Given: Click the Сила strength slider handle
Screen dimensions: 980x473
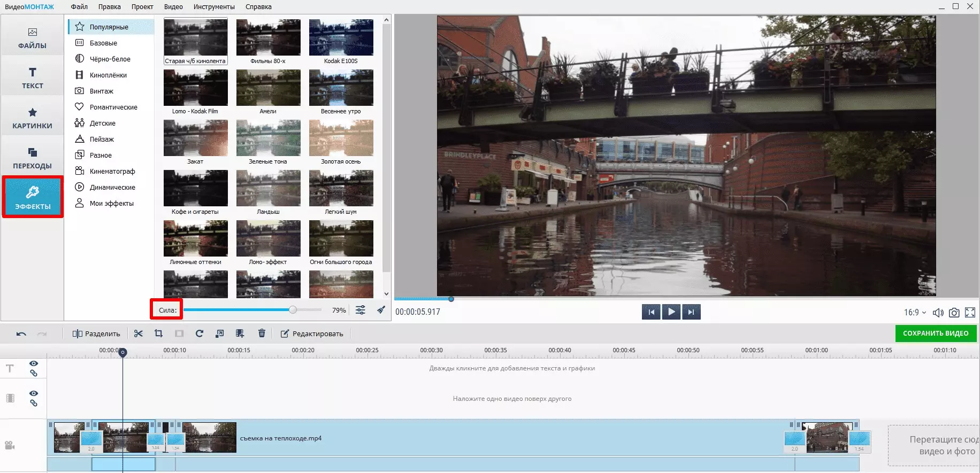Looking at the screenshot, I should coord(293,310).
